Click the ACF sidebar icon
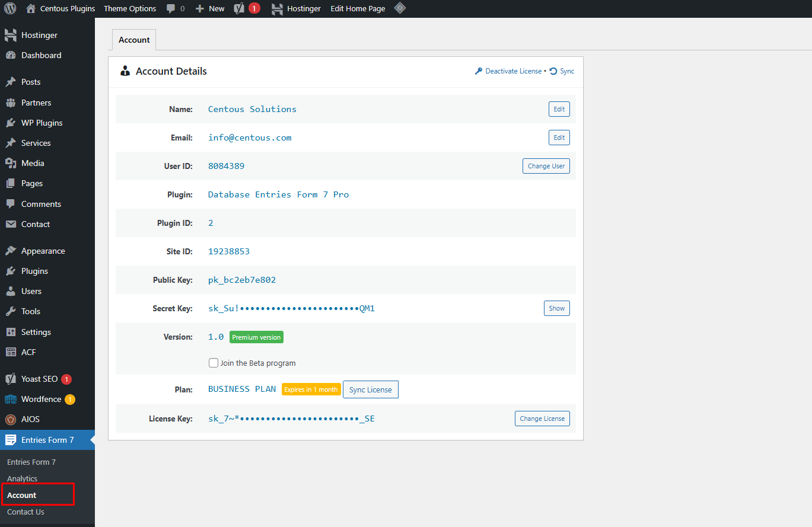The height and width of the screenshot is (527, 812). [11, 352]
